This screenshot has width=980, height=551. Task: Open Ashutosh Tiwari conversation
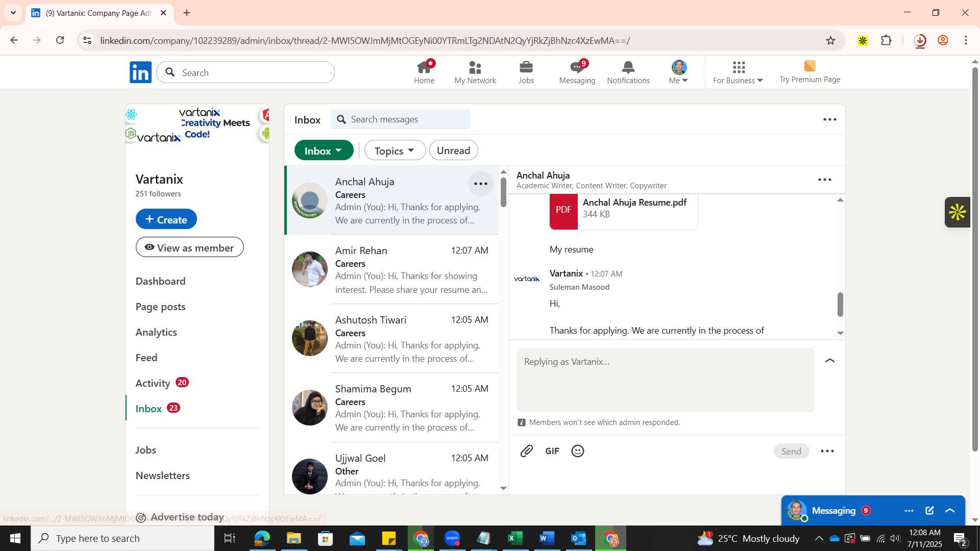click(391, 339)
